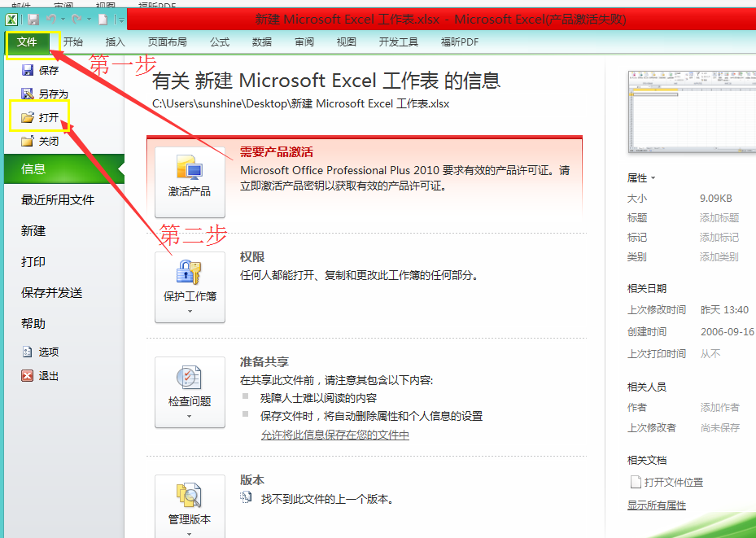Click the Save floppy disk icon in quick access toolbar
The width and height of the screenshot is (756, 538).
tap(33, 20)
